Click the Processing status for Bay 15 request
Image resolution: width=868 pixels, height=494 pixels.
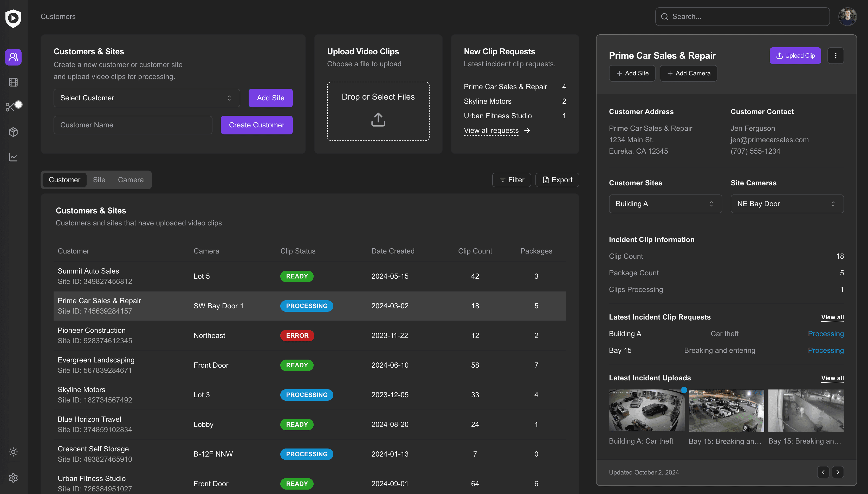(x=826, y=350)
